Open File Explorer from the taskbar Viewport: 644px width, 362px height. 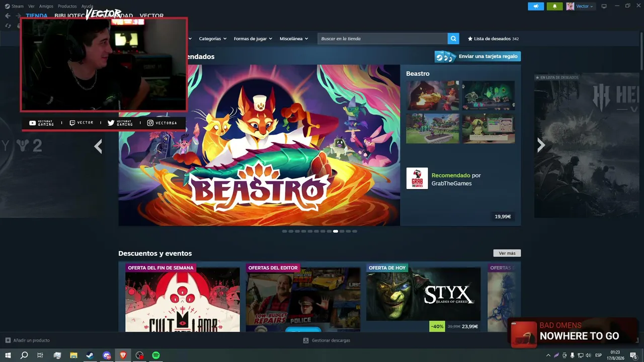(73, 355)
